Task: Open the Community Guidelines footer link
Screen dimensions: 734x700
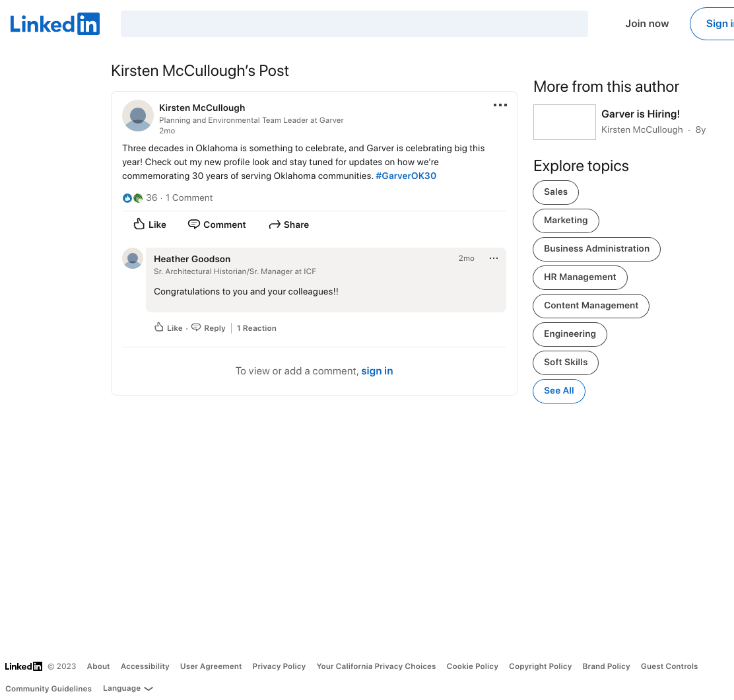Action: click(x=48, y=688)
